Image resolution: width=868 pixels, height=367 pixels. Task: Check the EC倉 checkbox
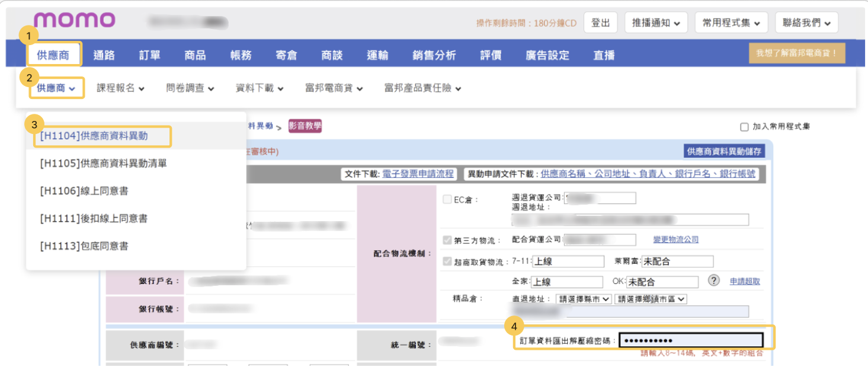coord(447,200)
